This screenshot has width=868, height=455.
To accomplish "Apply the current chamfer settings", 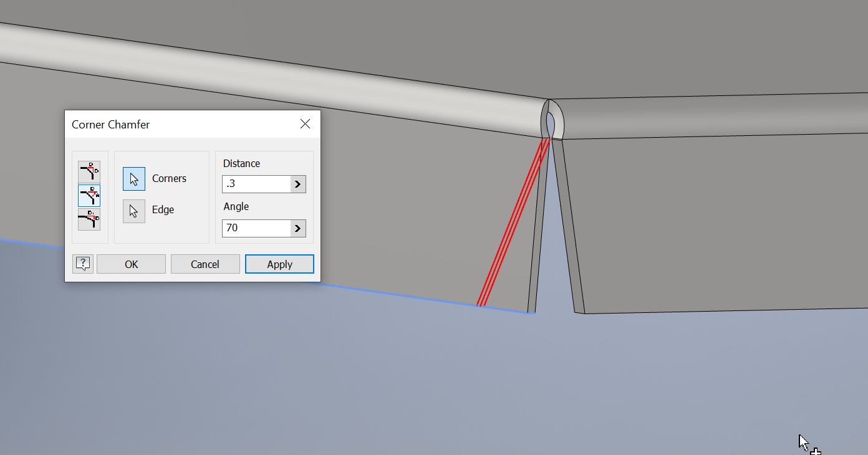I will (x=279, y=264).
